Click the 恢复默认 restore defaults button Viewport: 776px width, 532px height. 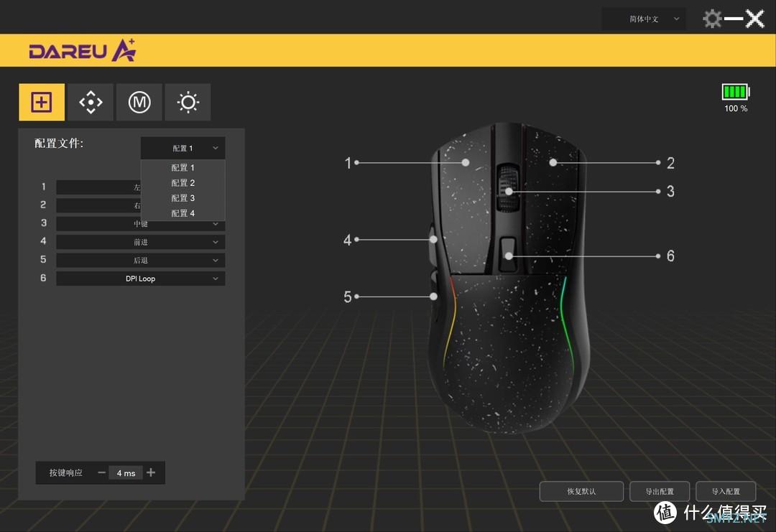(x=581, y=492)
